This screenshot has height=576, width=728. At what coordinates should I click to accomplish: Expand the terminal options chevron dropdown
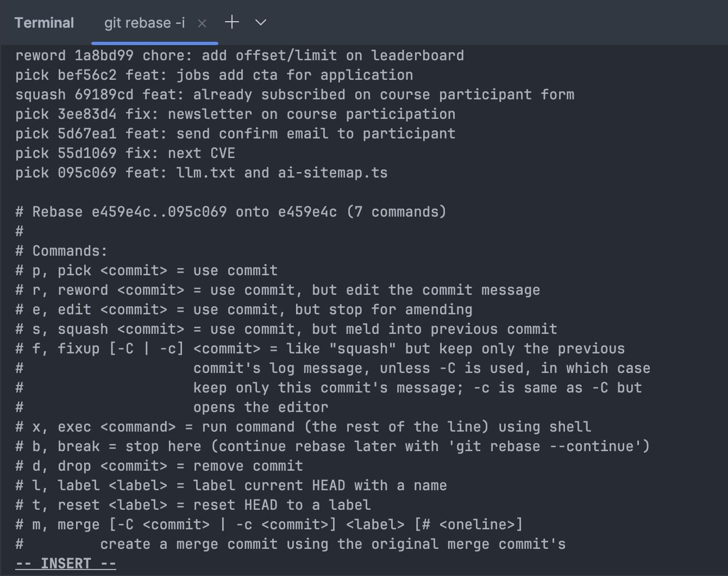coord(261,22)
